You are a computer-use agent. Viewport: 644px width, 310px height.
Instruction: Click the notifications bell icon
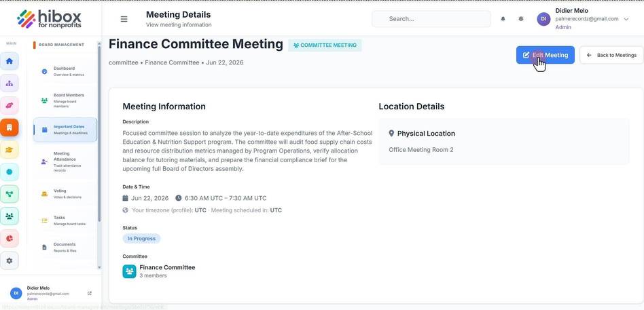coord(503,19)
